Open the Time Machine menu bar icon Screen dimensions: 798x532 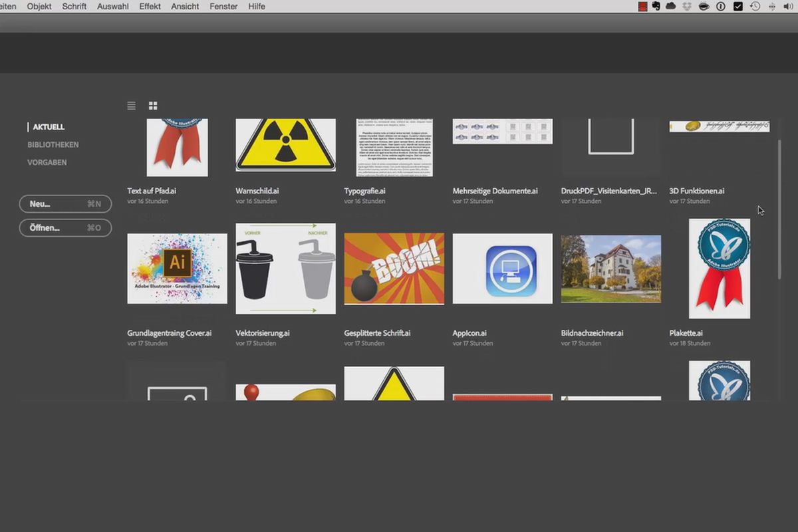point(755,6)
